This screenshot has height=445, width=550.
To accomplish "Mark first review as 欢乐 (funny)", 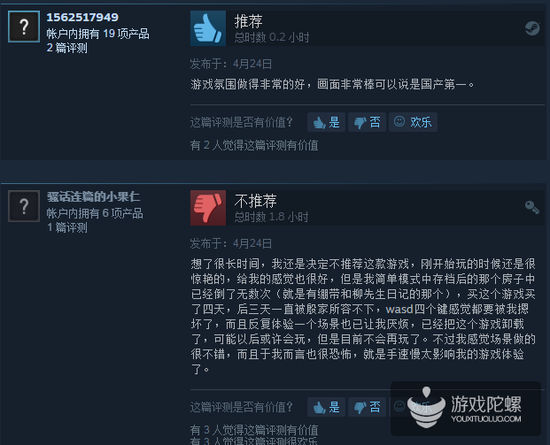I will (413, 122).
